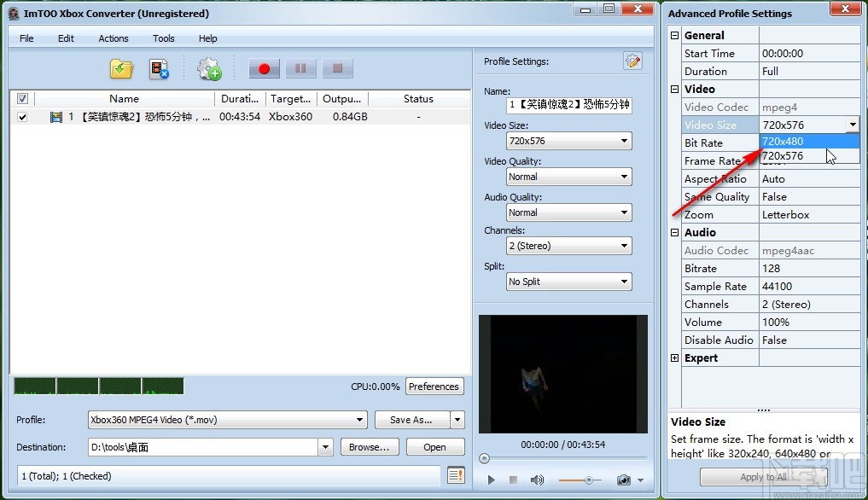
Task: Click the Same Quality value False
Action: 809,197
